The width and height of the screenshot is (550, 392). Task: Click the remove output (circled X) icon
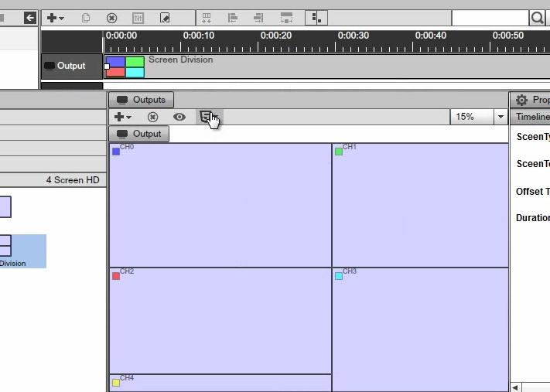tap(152, 117)
